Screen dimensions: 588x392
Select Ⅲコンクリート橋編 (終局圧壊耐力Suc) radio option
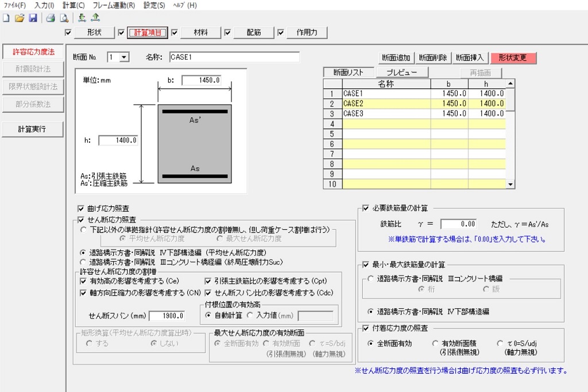pos(83,262)
